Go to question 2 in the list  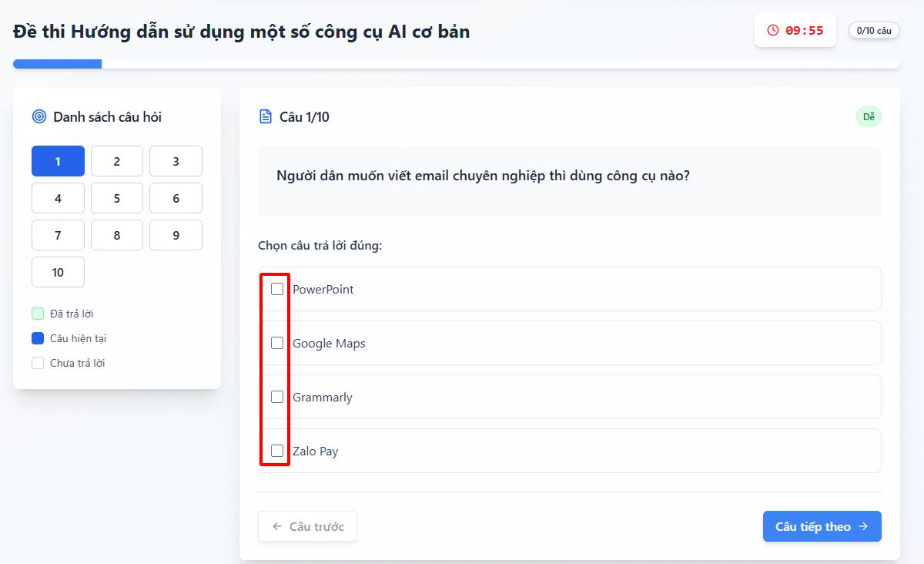pyautogui.click(x=117, y=161)
